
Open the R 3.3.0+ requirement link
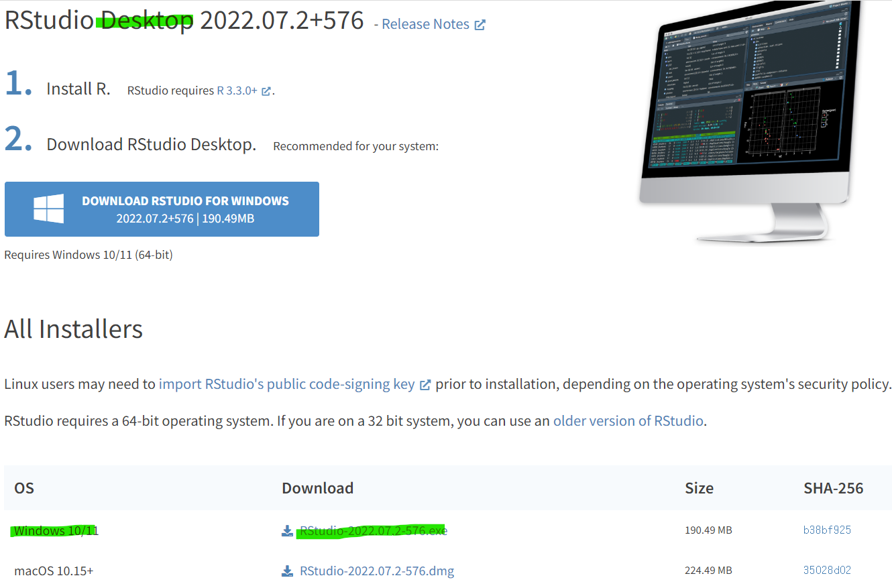click(237, 91)
